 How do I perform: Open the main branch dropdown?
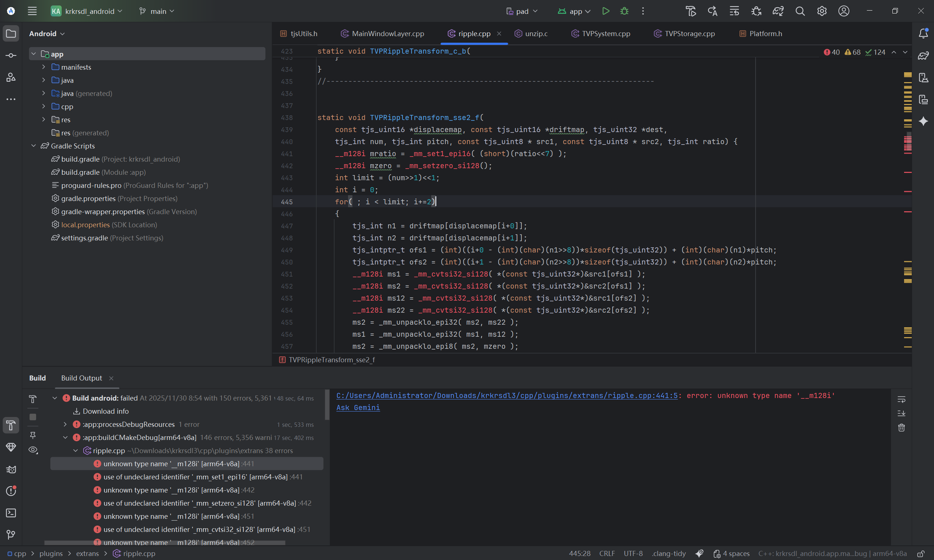[x=157, y=11]
